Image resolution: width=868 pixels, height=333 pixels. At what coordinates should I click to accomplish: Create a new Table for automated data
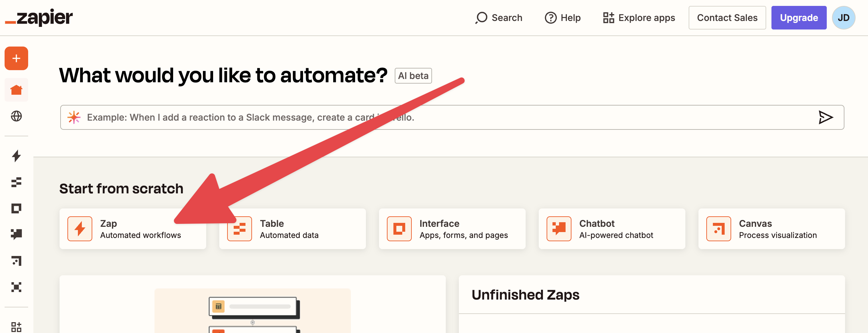[293, 229]
